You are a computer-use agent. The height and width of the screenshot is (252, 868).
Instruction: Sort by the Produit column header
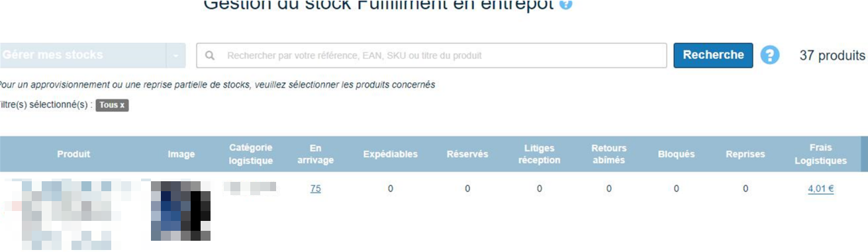pos(73,154)
